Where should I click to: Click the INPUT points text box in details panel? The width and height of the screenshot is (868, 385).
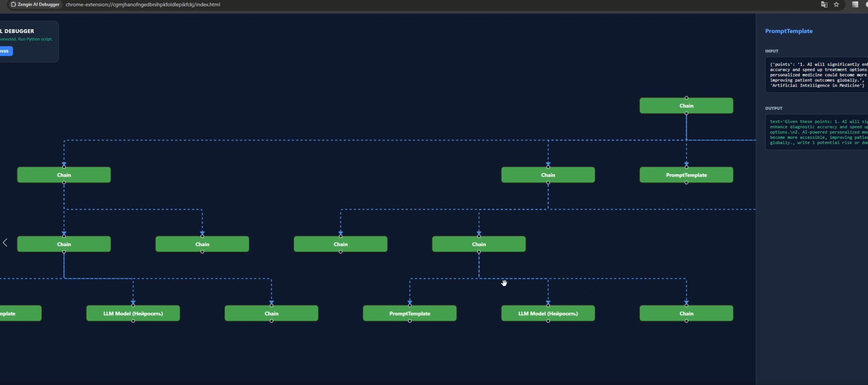click(816, 75)
